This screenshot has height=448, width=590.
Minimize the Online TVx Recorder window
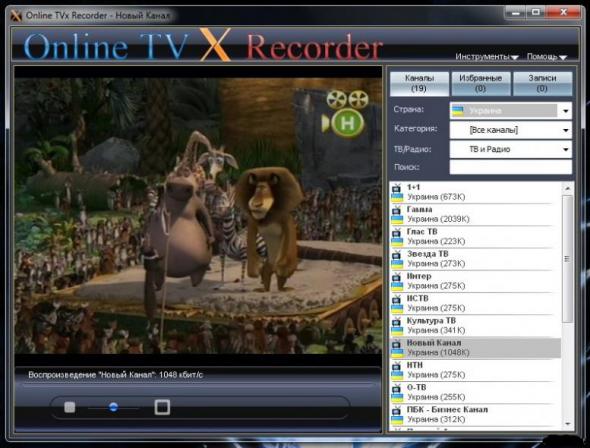(515, 13)
